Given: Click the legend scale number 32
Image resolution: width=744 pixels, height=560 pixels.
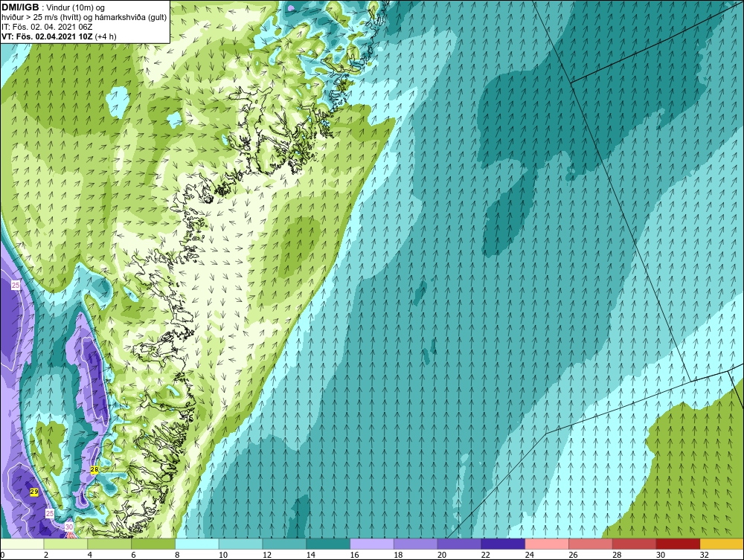Looking at the screenshot, I should 704,555.
